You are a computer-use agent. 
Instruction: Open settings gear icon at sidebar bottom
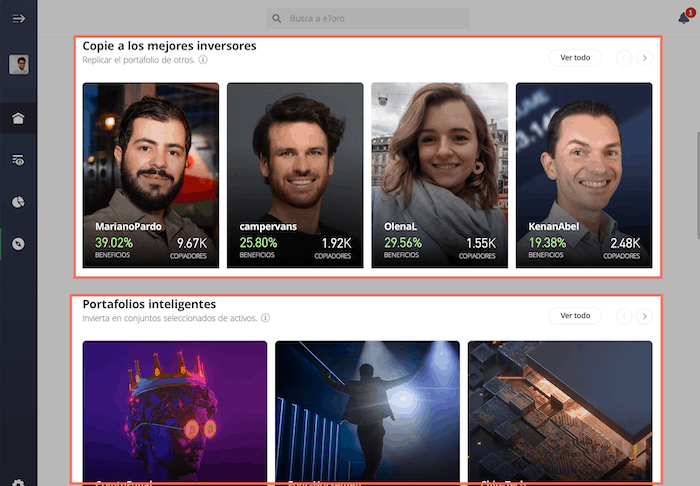click(18, 482)
